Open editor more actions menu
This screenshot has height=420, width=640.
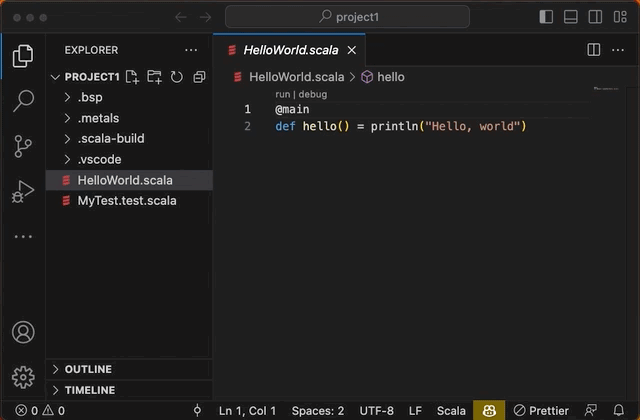click(618, 50)
